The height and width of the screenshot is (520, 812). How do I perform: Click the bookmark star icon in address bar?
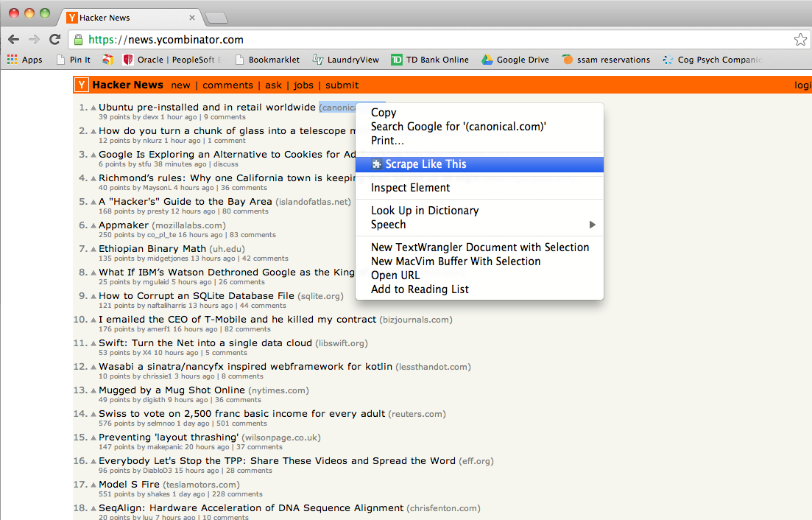point(800,39)
